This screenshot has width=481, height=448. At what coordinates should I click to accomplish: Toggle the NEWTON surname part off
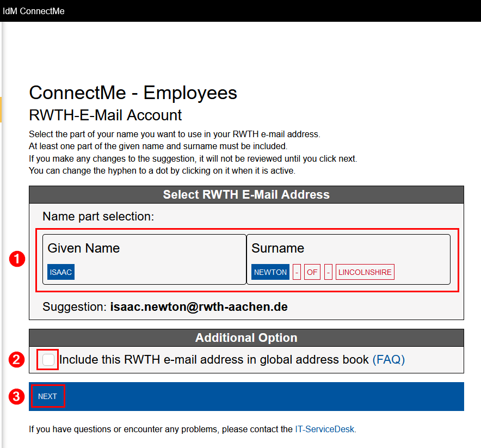point(270,272)
